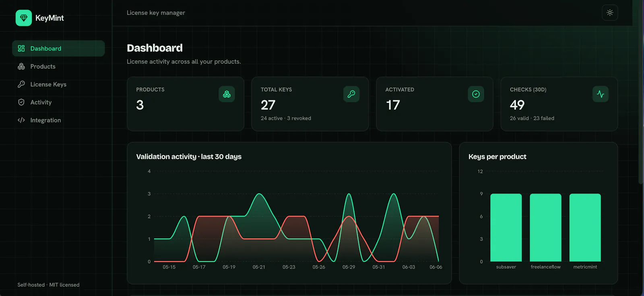
Task: Click the Products count value 3
Action: click(x=140, y=105)
